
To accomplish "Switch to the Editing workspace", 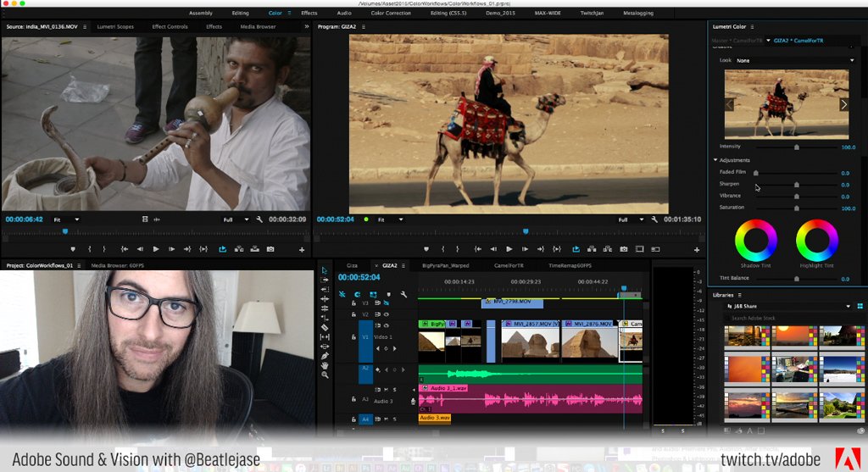I will 240,13.
